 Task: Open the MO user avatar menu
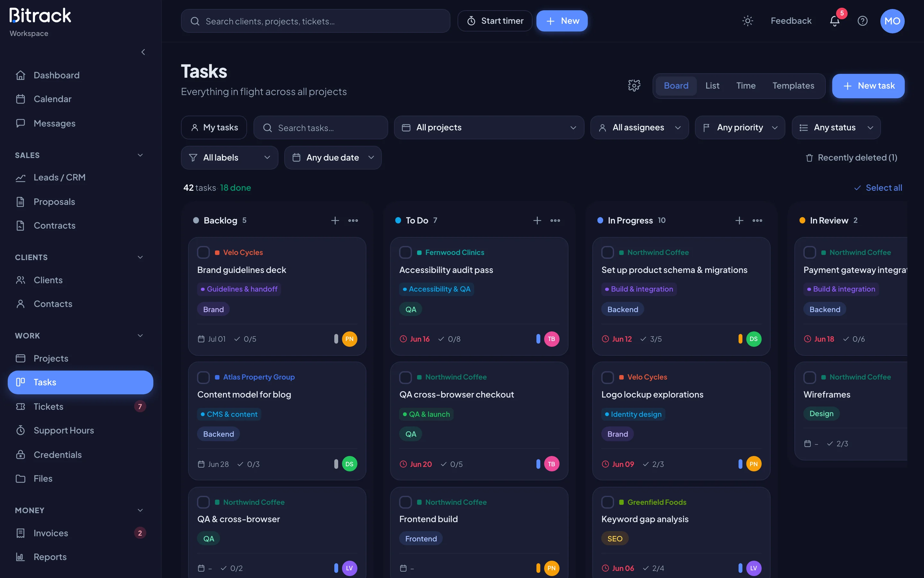point(892,21)
